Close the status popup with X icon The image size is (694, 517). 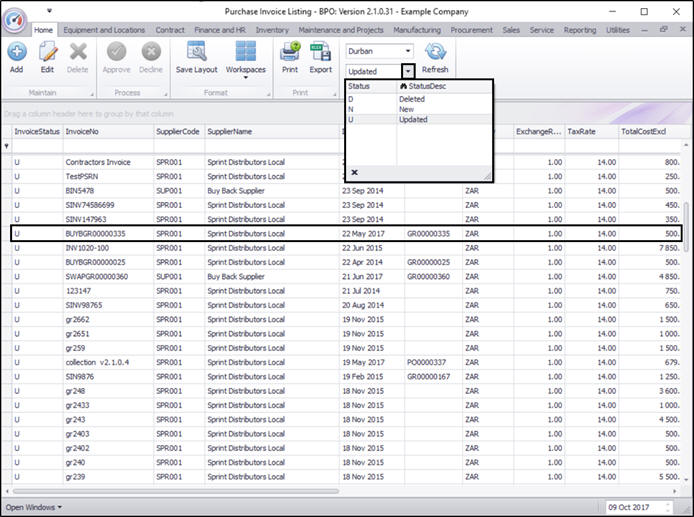coord(355,172)
